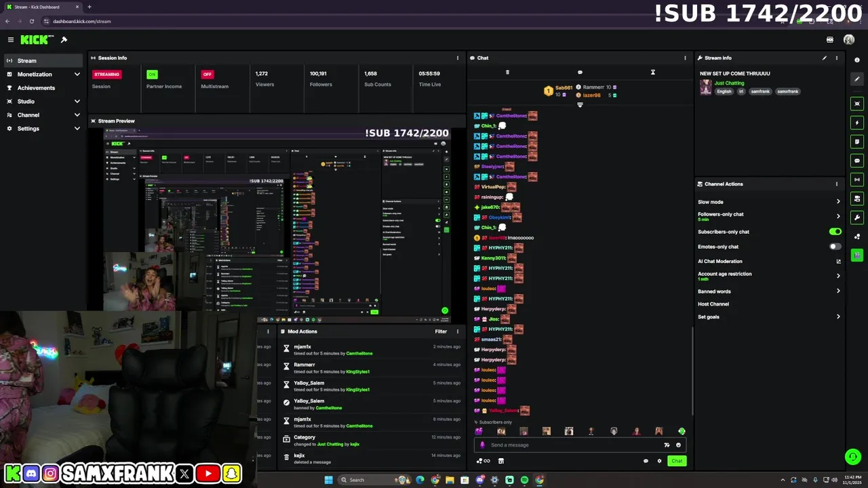Open the hamburger menu beside the Kick logo
The image size is (868, 488).
10,40
